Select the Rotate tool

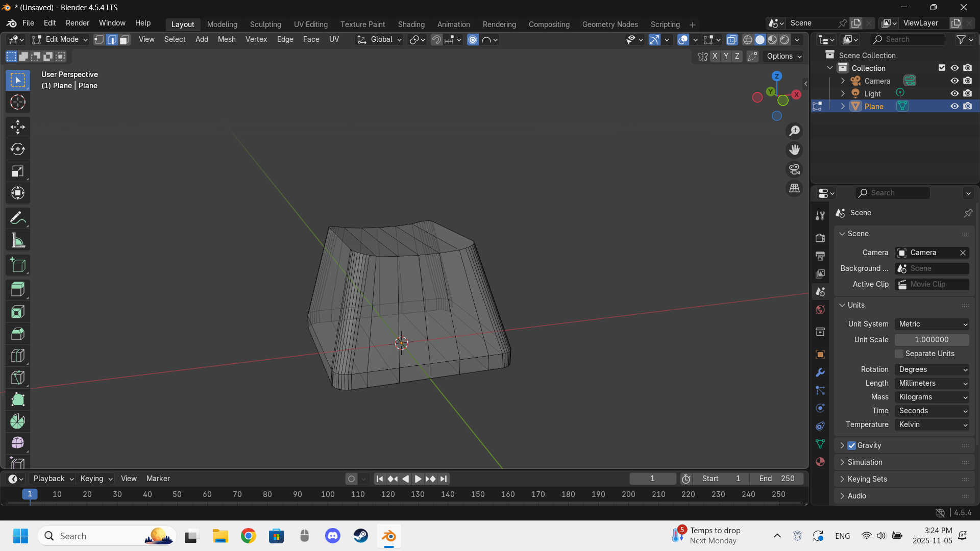coord(18,149)
